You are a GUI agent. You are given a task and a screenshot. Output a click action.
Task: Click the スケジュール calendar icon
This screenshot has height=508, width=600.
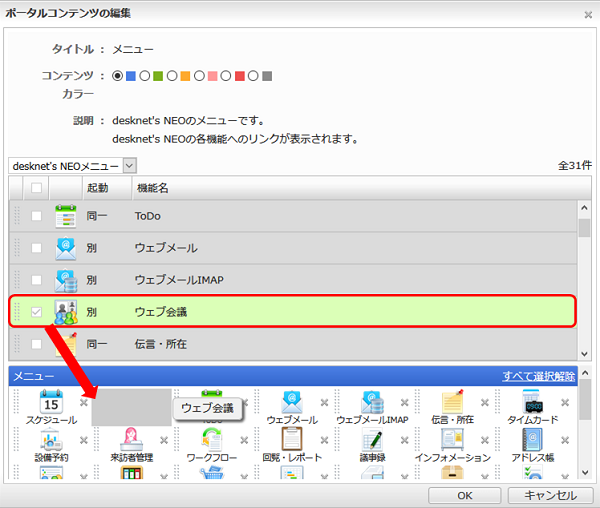(50, 403)
